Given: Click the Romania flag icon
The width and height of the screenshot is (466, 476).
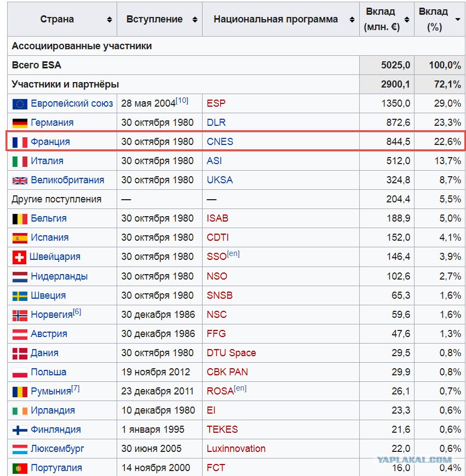Looking at the screenshot, I should tap(20, 392).
